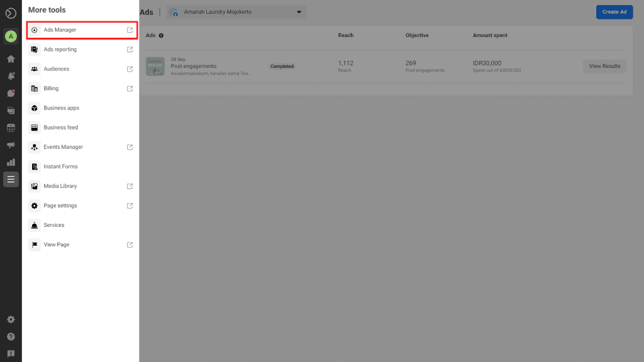Click the Business feed card icon
644x362 pixels.
coord(35,127)
